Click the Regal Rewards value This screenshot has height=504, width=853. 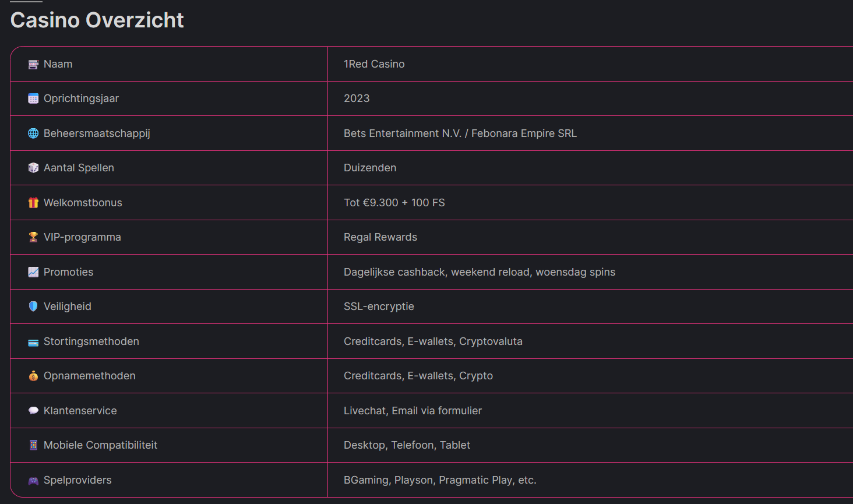(380, 237)
